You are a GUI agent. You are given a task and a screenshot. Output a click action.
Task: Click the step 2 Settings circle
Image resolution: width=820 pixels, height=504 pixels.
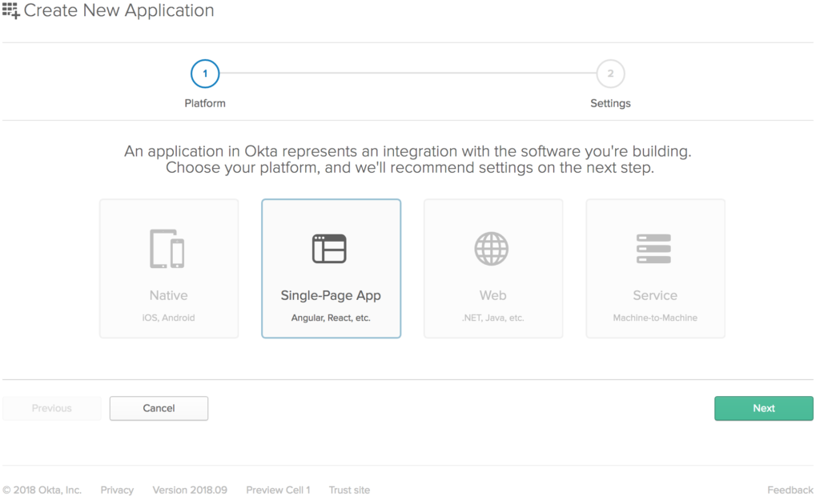click(x=610, y=73)
